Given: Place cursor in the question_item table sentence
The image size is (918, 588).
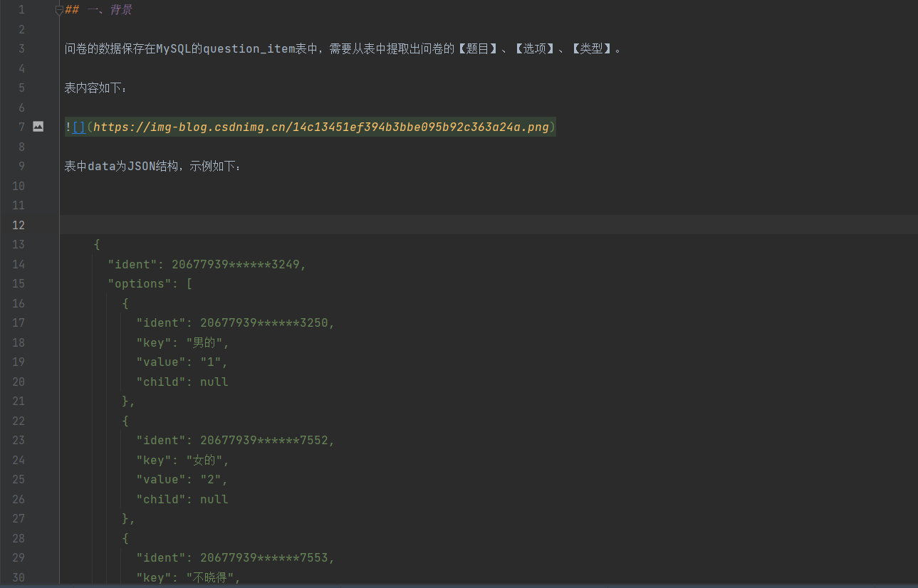Looking at the screenshot, I should [343, 49].
